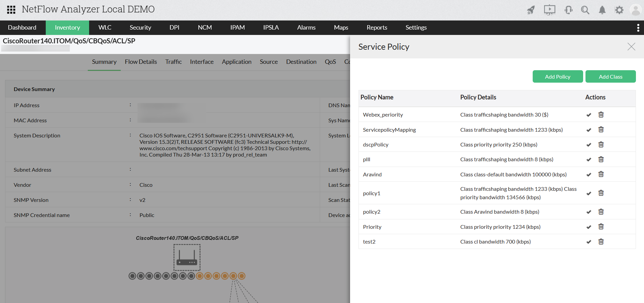The width and height of the screenshot is (644, 303).
Task: Apply the policy2 checkmark
Action: pos(589,212)
